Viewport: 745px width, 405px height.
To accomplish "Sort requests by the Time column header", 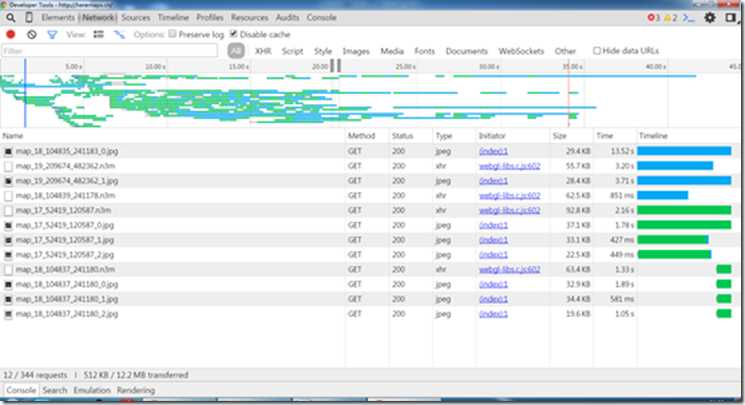I will 614,136.
